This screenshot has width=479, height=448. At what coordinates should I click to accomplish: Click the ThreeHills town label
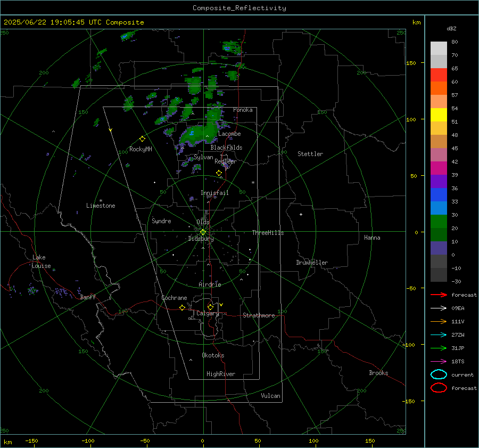pos(268,233)
